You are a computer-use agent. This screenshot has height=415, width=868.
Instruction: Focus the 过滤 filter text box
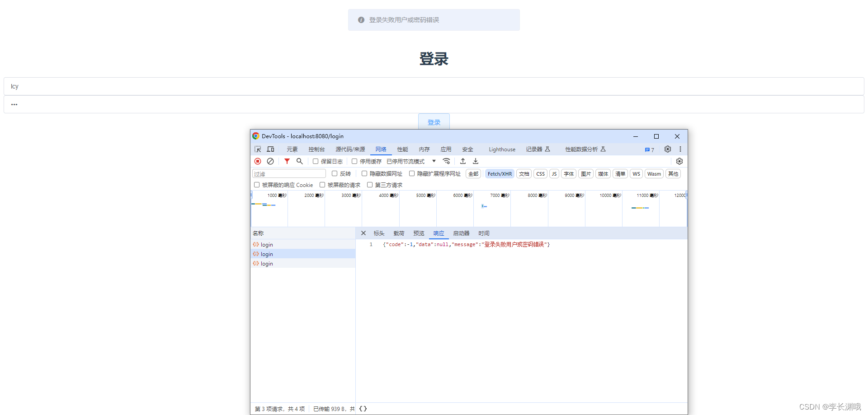coord(289,174)
